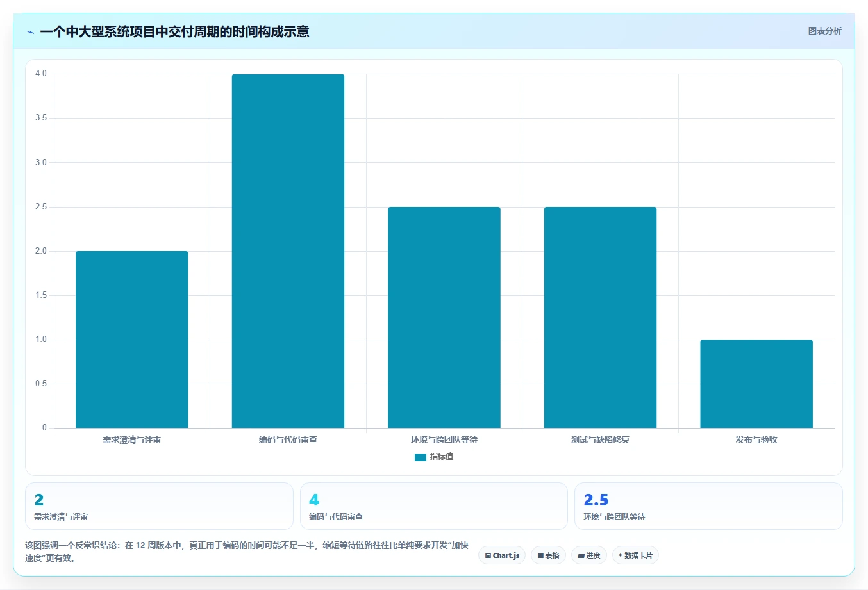Click the x-axis label 发布与验收
Screen dimensions: 868x590
(756, 439)
